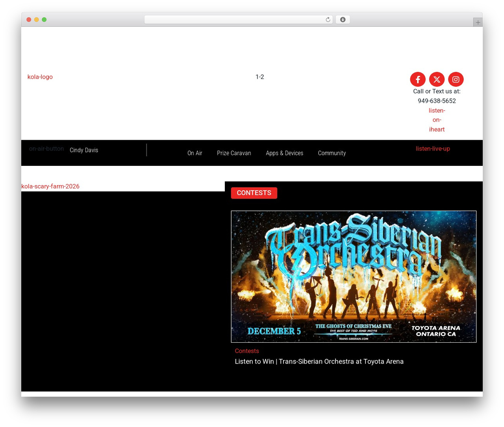
Task: Open the listen-on-iheart link
Action: [x=437, y=120]
